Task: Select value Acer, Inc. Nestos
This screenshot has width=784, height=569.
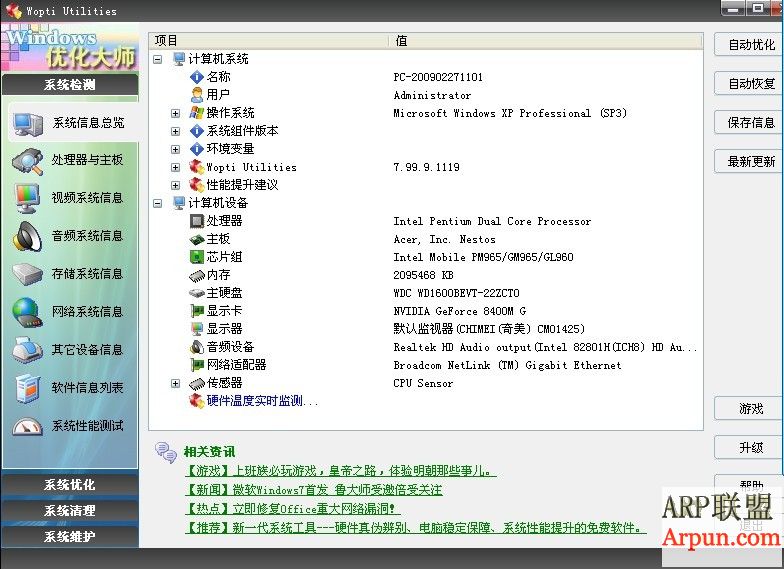Action: (x=444, y=239)
